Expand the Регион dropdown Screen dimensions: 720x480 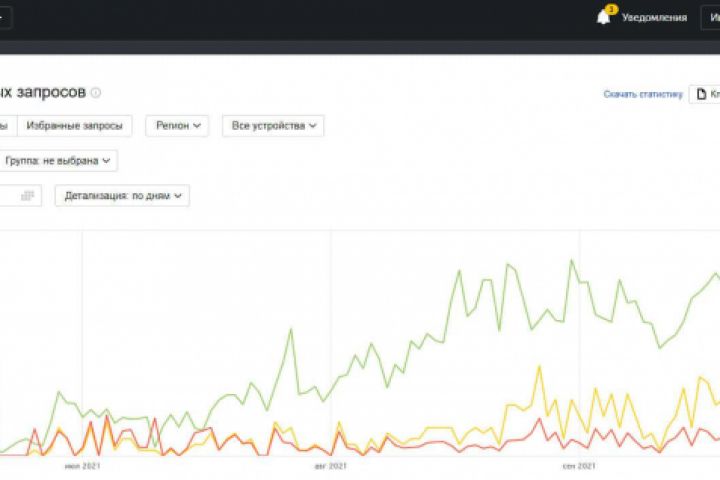(177, 126)
